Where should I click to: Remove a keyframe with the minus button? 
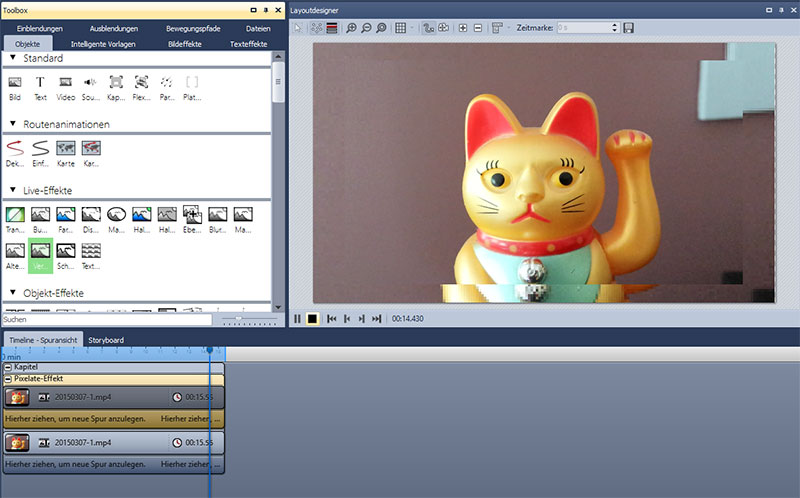coord(478,28)
